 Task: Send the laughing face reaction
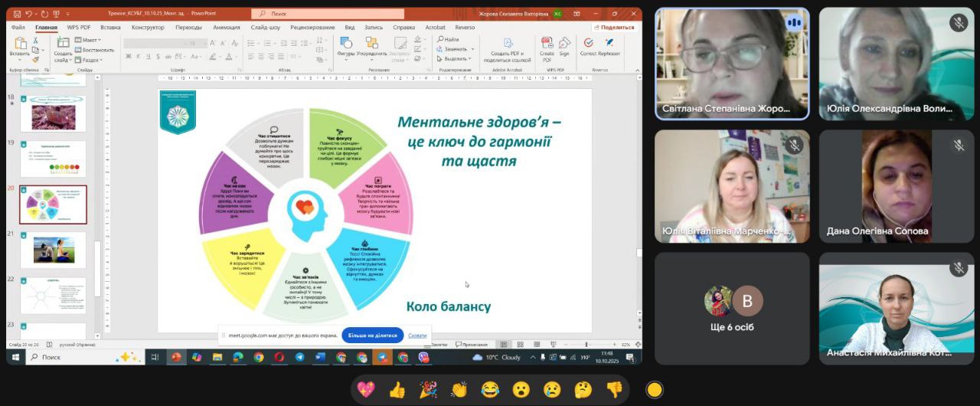(x=490, y=390)
